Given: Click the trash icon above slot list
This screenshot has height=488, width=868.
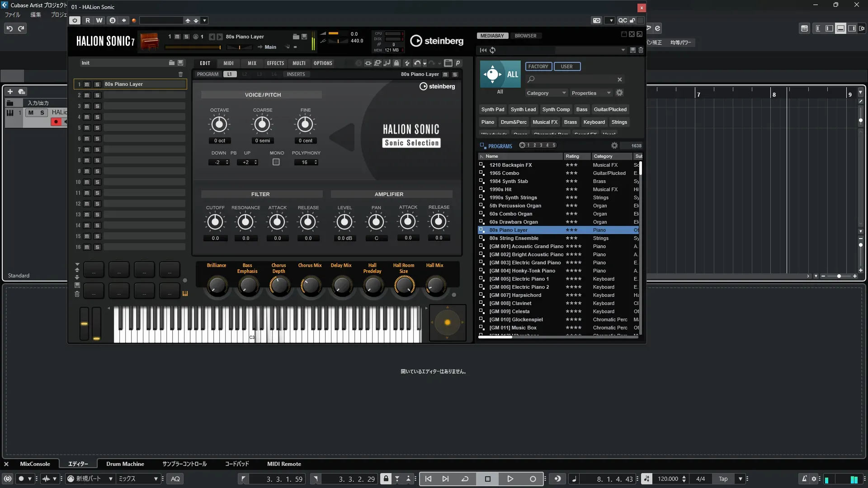Looking at the screenshot, I should pos(180,74).
